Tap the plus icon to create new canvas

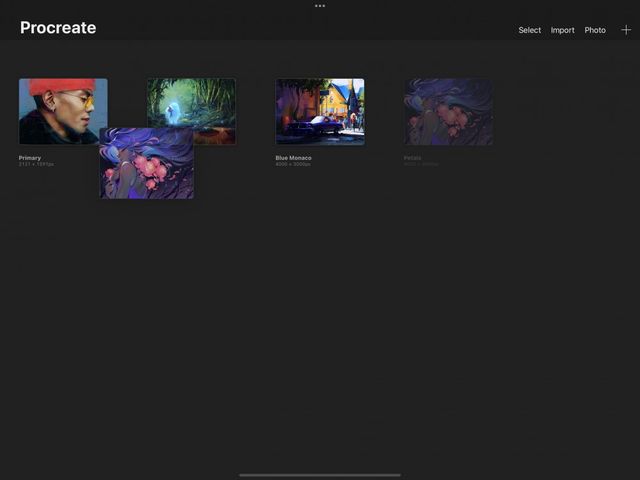(626, 30)
